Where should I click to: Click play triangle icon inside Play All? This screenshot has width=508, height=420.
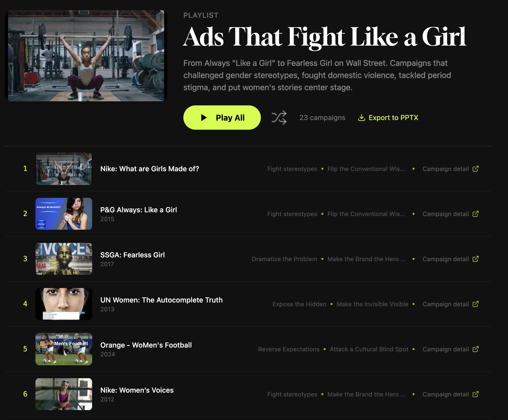(204, 118)
